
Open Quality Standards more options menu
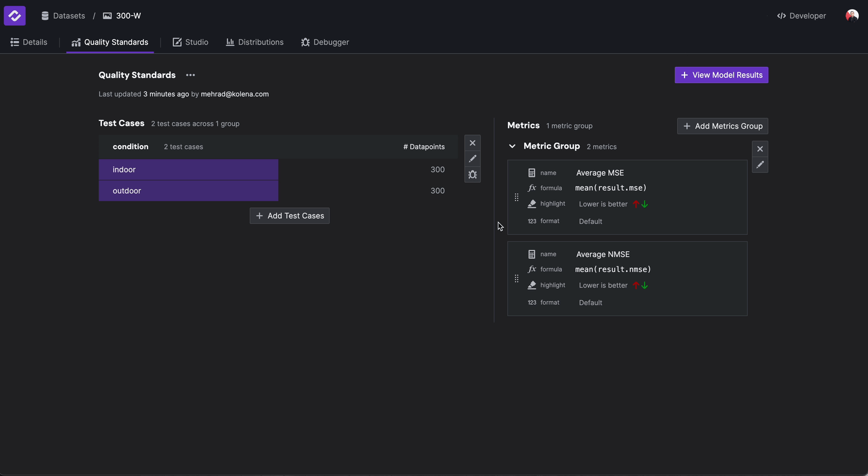click(x=190, y=75)
